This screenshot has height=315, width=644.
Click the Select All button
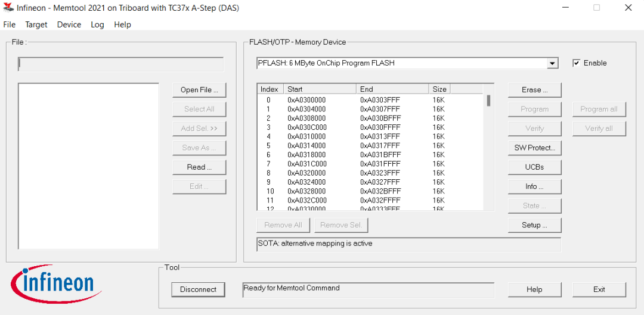(x=199, y=109)
